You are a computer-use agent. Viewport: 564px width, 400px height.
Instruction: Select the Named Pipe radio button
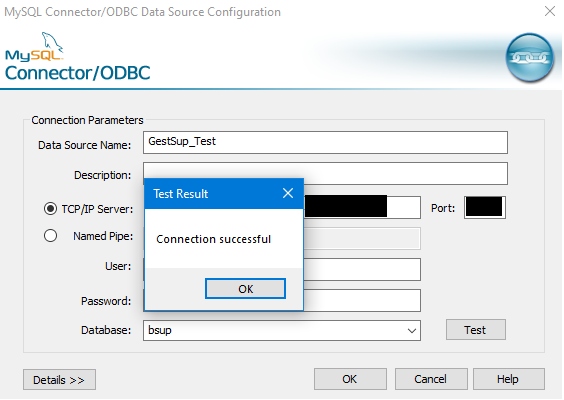coord(50,236)
